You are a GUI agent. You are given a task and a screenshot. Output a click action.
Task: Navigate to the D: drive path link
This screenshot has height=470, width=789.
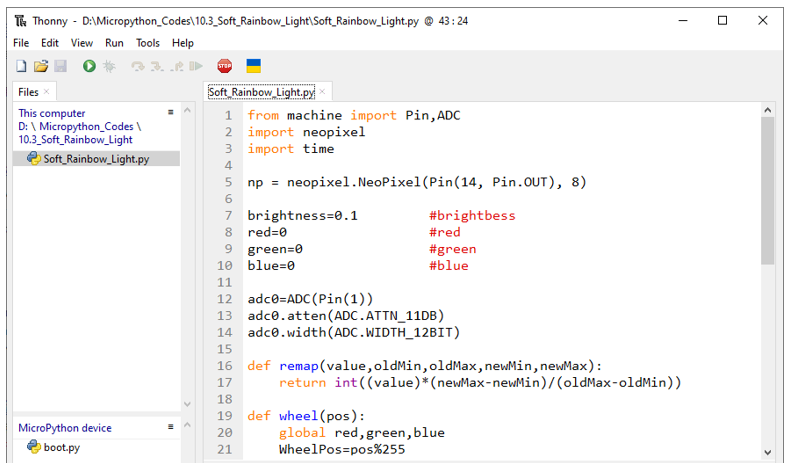click(23, 126)
